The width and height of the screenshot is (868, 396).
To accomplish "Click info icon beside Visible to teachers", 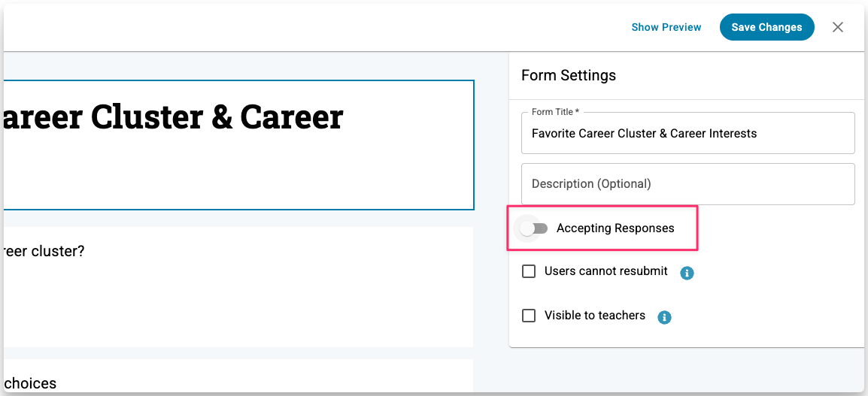I will [664, 317].
